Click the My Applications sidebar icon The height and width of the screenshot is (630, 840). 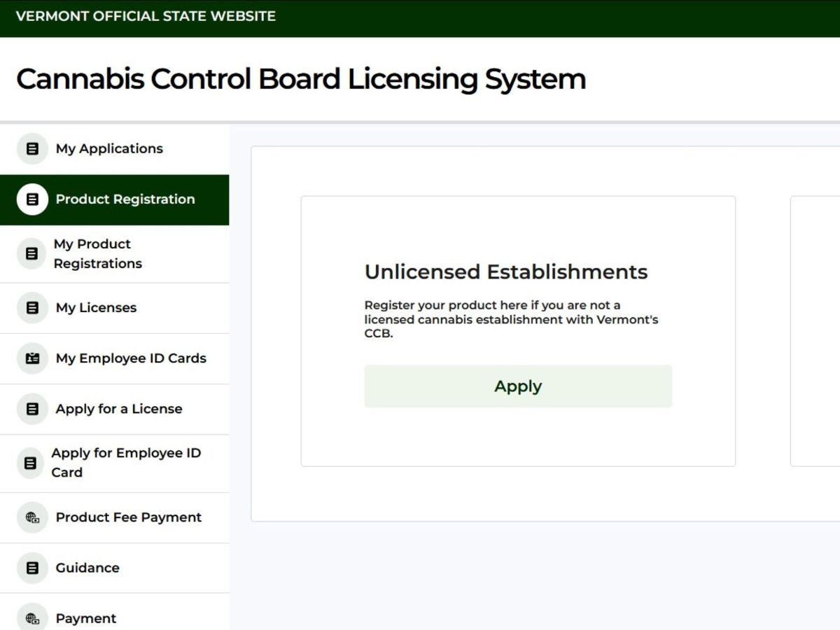[x=32, y=149]
